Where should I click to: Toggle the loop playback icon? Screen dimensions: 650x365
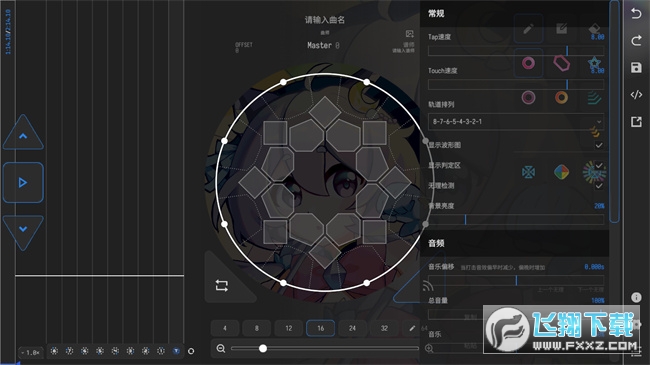tap(221, 285)
